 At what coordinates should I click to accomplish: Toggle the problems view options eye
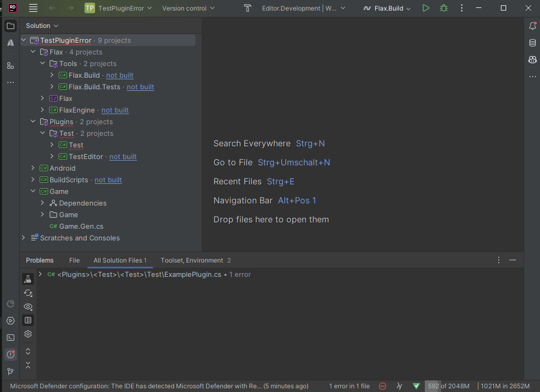(x=27, y=306)
